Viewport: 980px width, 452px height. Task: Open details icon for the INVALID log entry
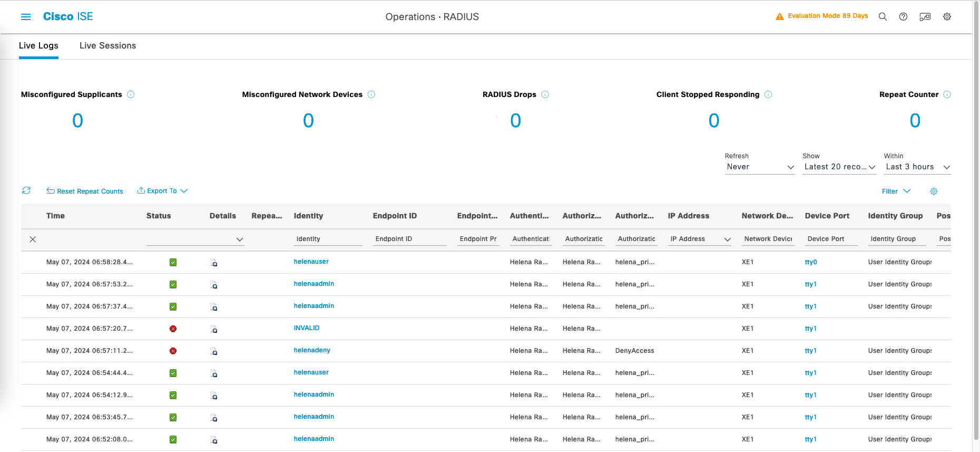pos(214,329)
